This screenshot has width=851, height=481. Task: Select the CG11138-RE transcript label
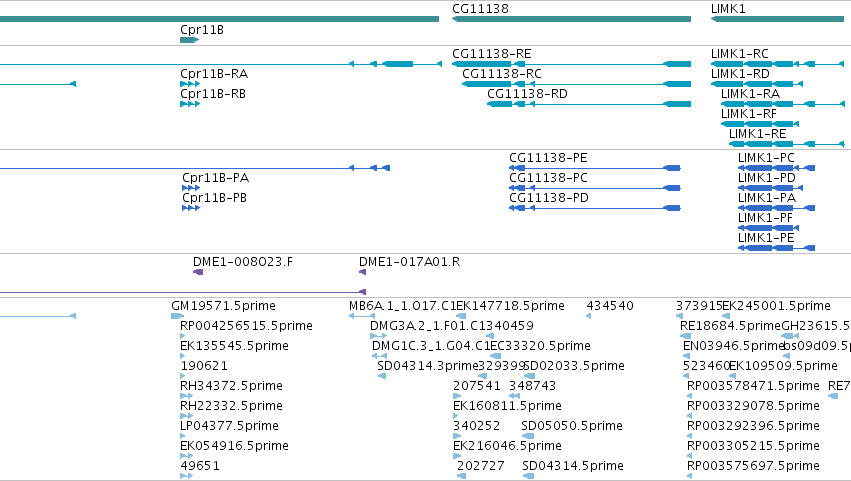tap(492, 54)
